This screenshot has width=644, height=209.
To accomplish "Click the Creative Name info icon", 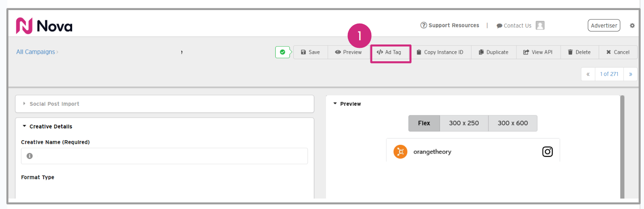I will pos(29,156).
